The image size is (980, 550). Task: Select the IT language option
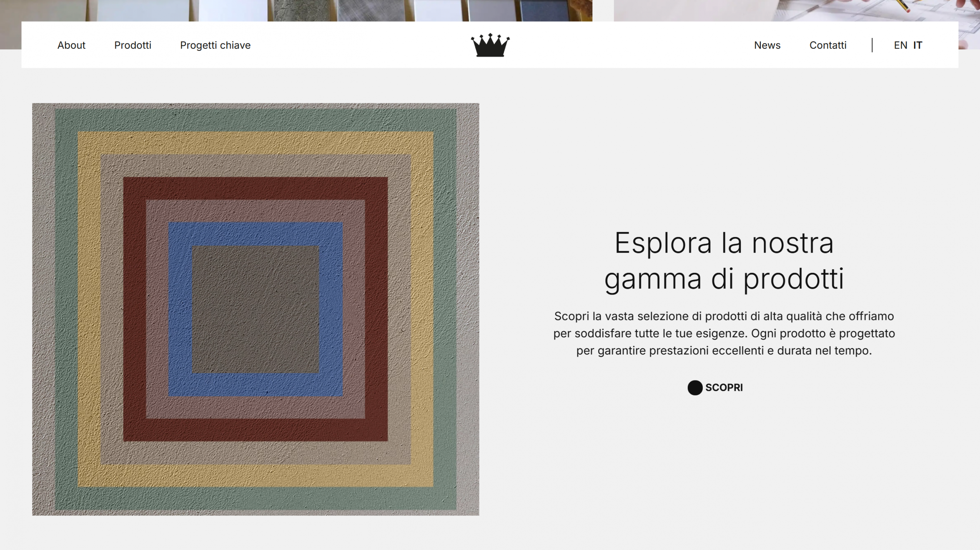917,45
